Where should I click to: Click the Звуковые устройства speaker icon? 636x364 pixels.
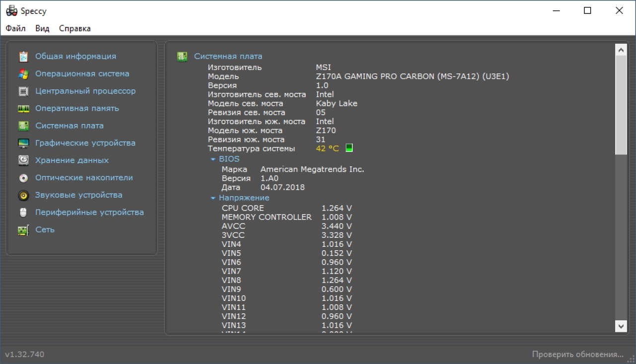point(23,195)
